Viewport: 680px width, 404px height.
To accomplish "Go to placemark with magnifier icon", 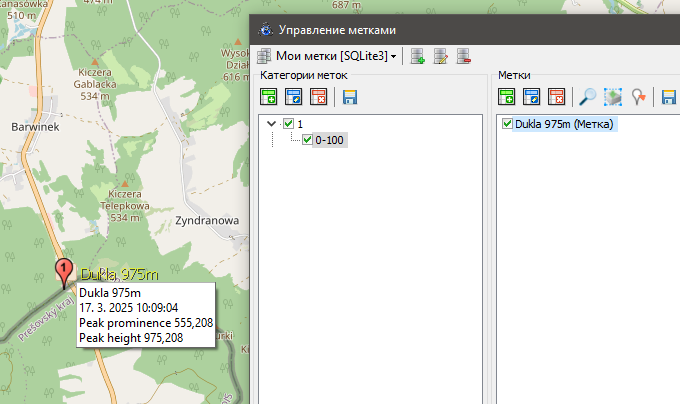I will (x=588, y=97).
